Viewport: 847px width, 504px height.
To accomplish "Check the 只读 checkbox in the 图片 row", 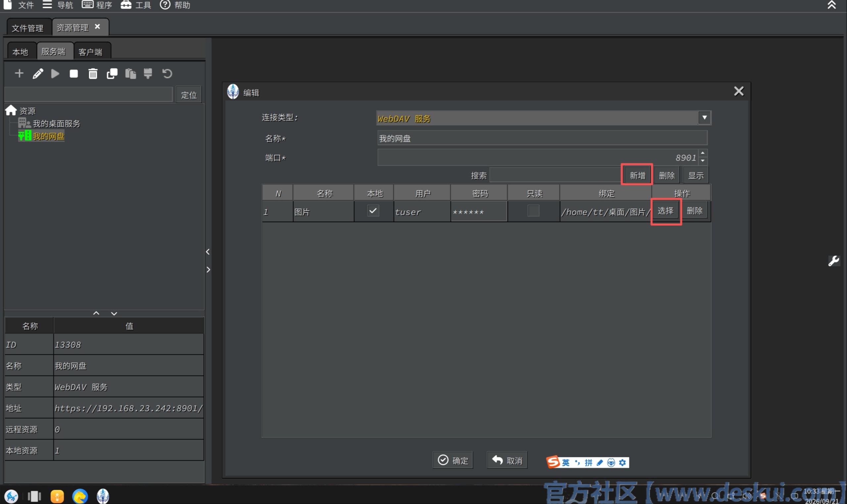I will (533, 210).
